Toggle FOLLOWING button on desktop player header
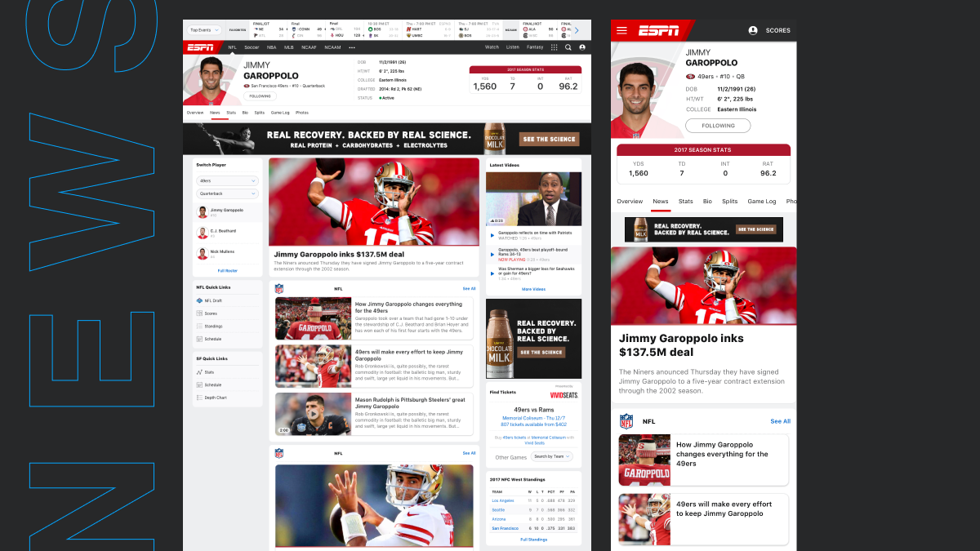Viewport: 980px width, 551px height. coord(260,96)
